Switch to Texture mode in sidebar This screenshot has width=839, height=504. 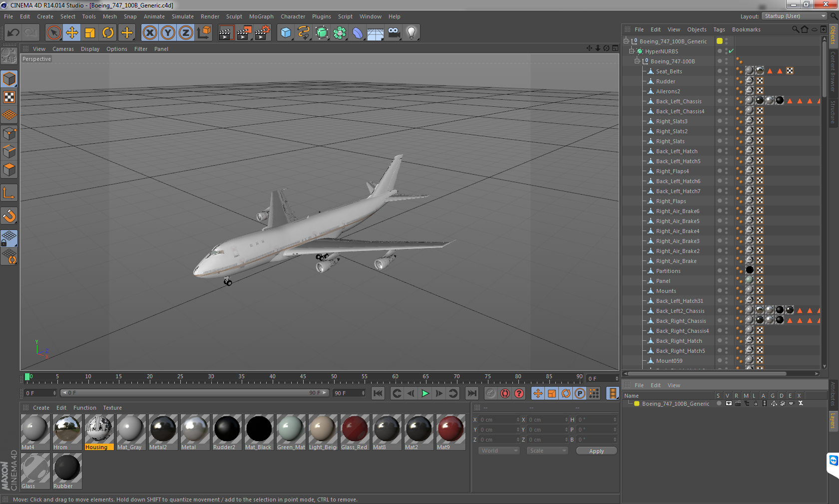click(9, 97)
